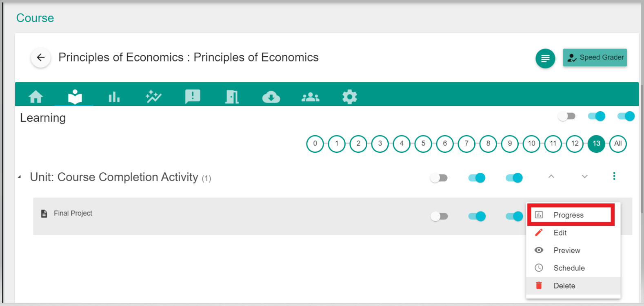
Task: Click the cloud download icon
Action: (x=271, y=97)
